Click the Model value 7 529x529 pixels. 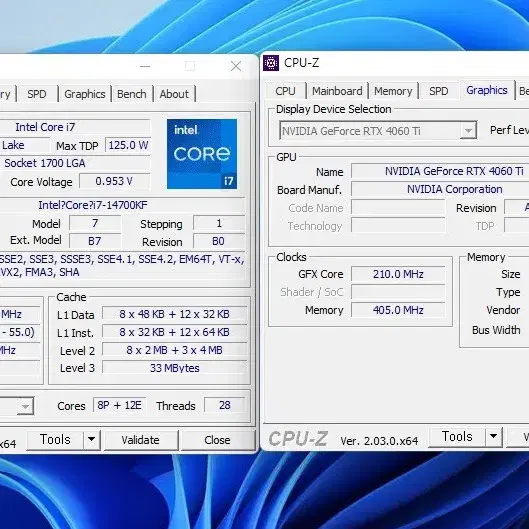pos(95,223)
